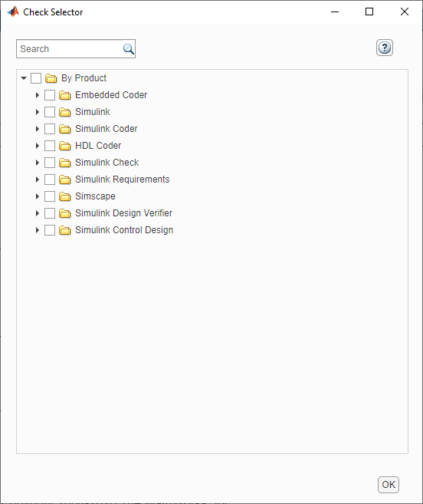Expand the Simulink node arrow
Screen dimensions: 423x504
(x=38, y=112)
